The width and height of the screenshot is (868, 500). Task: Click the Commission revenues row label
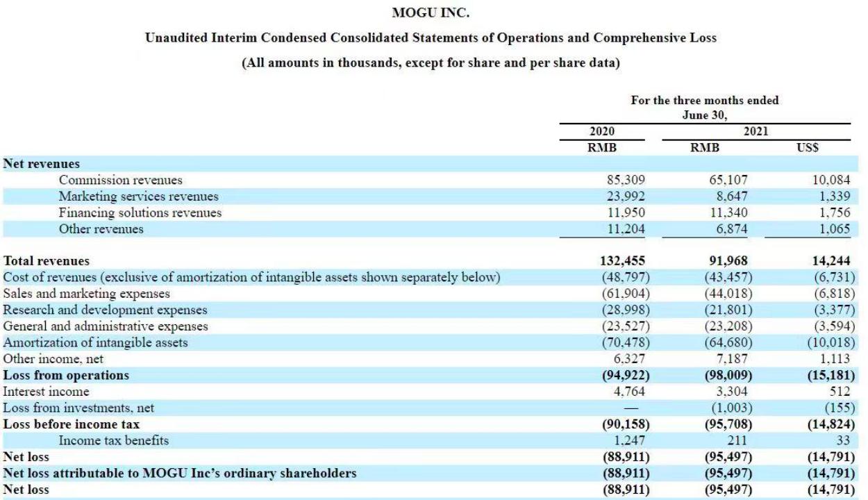click(x=121, y=181)
